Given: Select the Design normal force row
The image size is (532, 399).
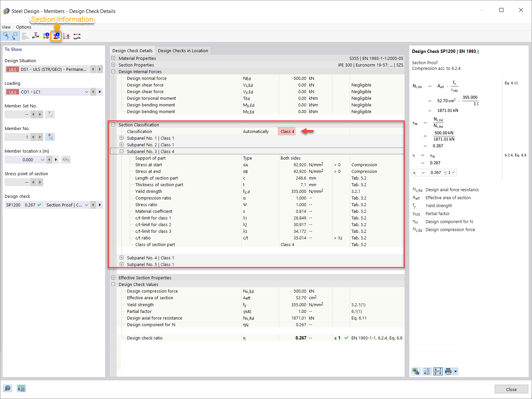Looking at the screenshot, I should pos(261,78).
